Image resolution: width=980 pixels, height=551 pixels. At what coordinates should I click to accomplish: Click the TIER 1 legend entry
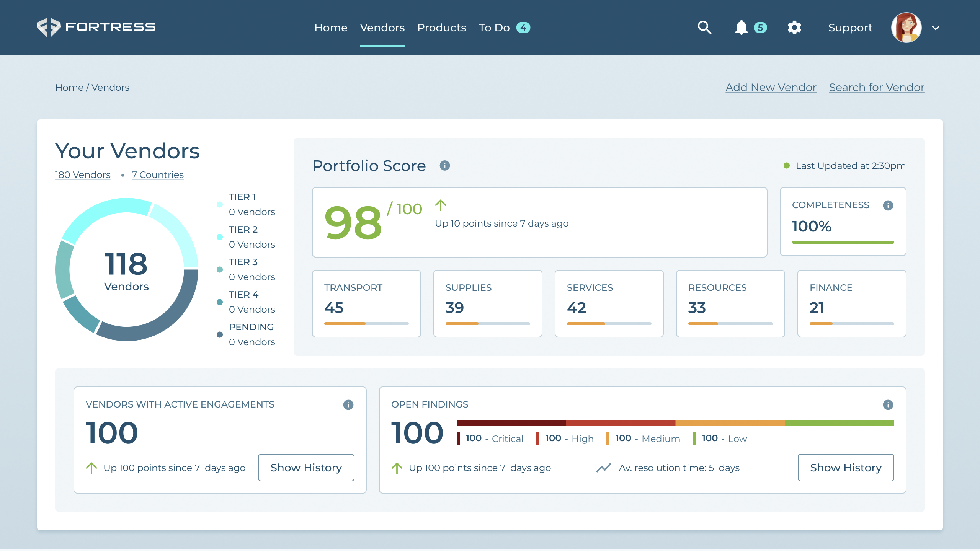246,204
